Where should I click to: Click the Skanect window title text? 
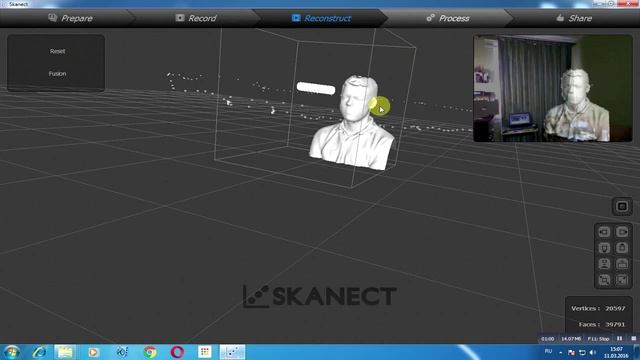coord(18,4)
